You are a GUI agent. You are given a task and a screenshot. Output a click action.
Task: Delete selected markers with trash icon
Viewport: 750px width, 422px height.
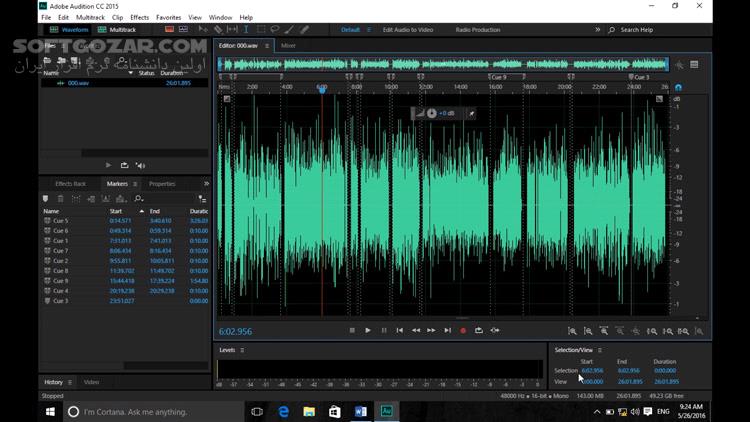[60, 199]
